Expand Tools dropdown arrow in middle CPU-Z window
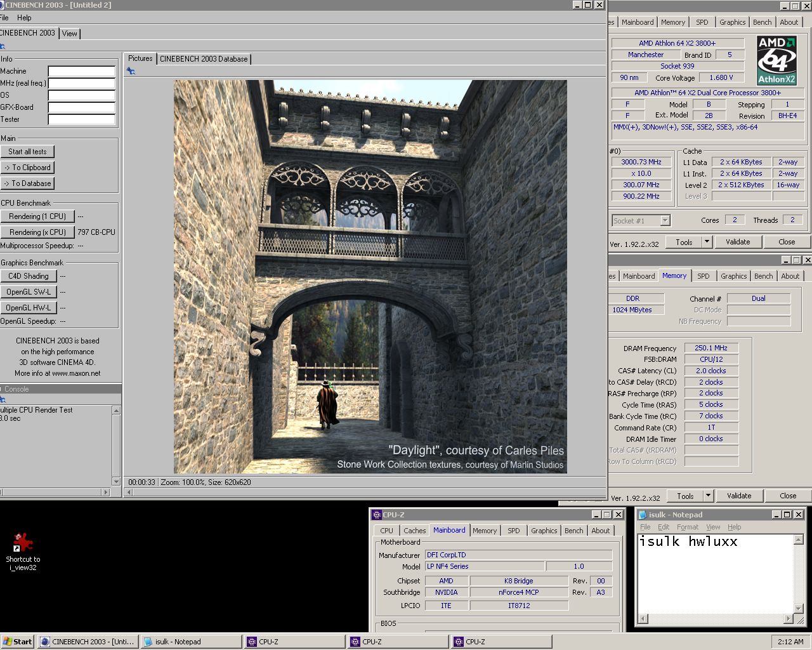Viewport: 812px width, 650px height. tap(708, 496)
